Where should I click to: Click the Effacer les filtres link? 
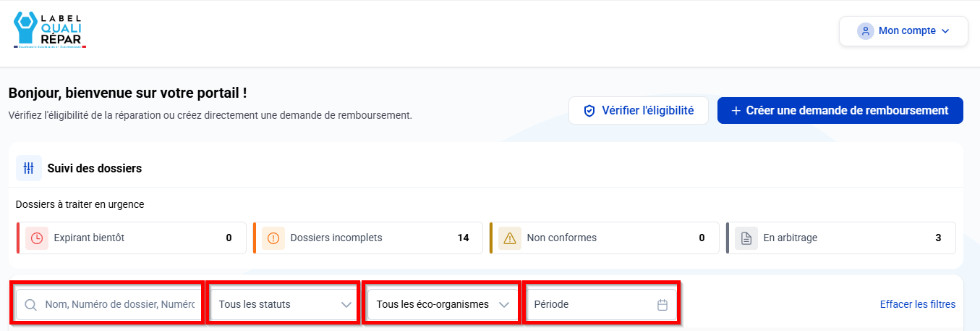(x=918, y=304)
